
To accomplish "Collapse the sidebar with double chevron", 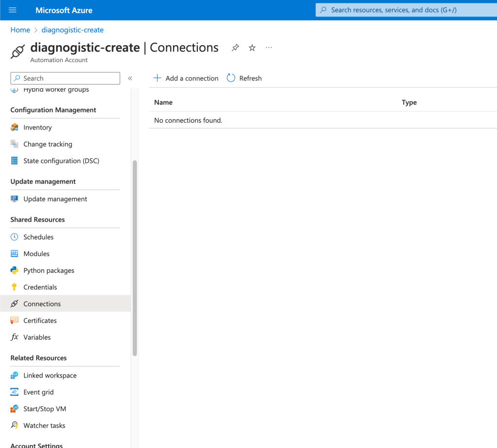I will pos(130,78).
